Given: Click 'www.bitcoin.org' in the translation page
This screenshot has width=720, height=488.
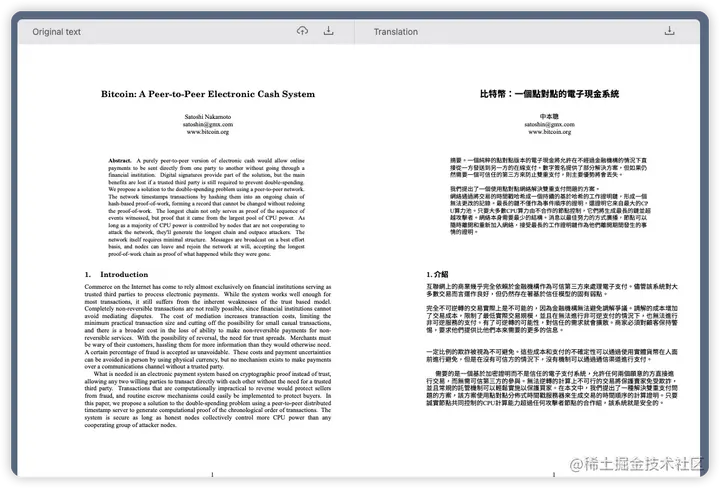Looking at the screenshot, I should point(550,132).
